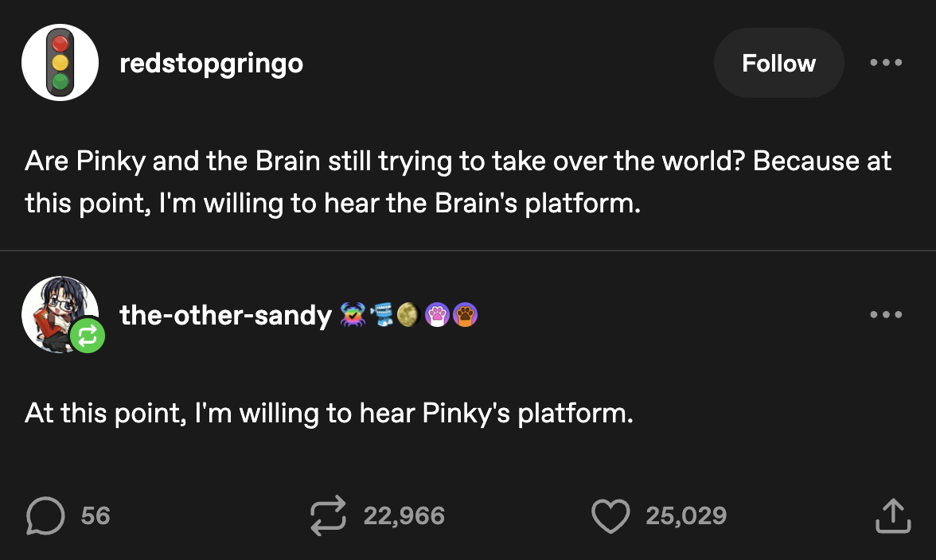
Task: Click the rainbow crab checkmark badge
Action: click(x=352, y=316)
